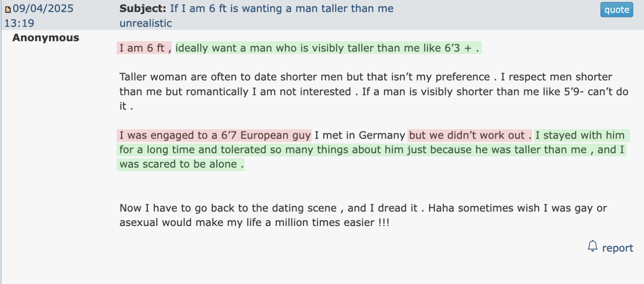The height and width of the screenshot is (284, 644).
Task: Click the report link
Action: coord(617,248)
